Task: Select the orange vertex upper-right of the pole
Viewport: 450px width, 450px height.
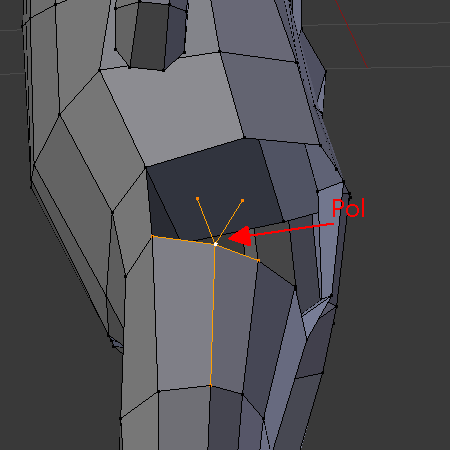Action: coord(242,201)
